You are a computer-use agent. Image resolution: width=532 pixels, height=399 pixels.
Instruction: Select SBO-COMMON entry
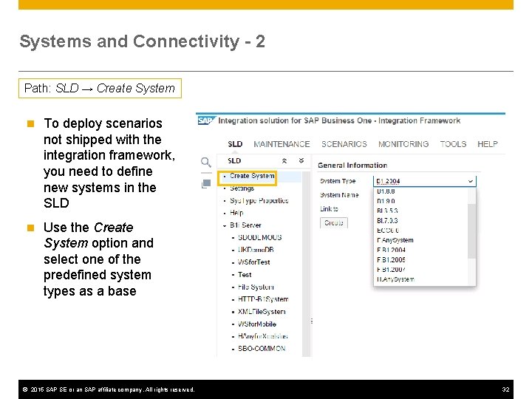pyautogui.click(x=262, y=349)
